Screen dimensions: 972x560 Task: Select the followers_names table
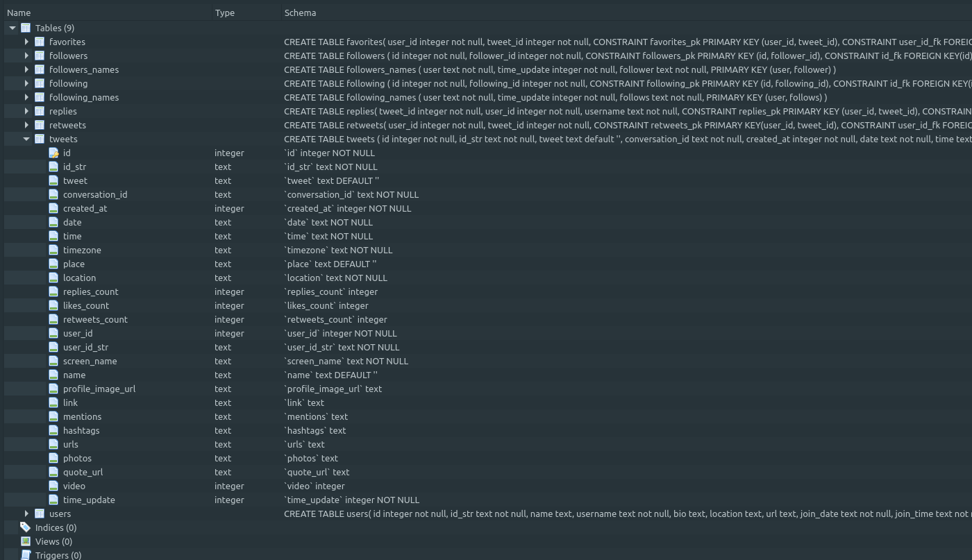point(84,69)
